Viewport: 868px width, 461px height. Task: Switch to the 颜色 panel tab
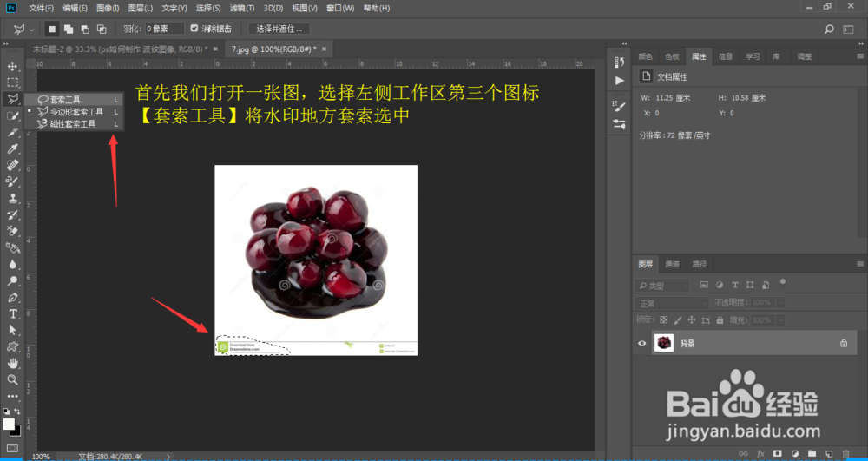click(x=645, y=56)
